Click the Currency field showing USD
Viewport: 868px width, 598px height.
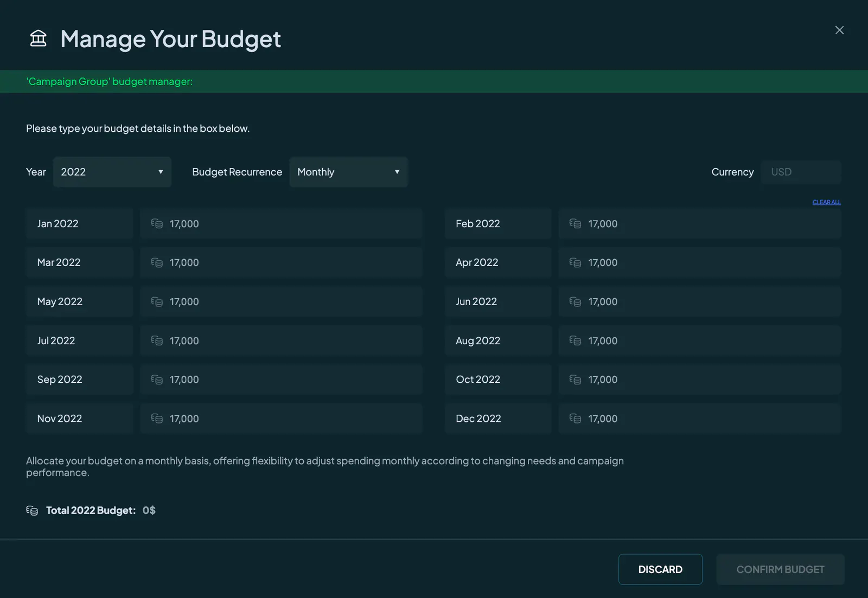point(801,172)
